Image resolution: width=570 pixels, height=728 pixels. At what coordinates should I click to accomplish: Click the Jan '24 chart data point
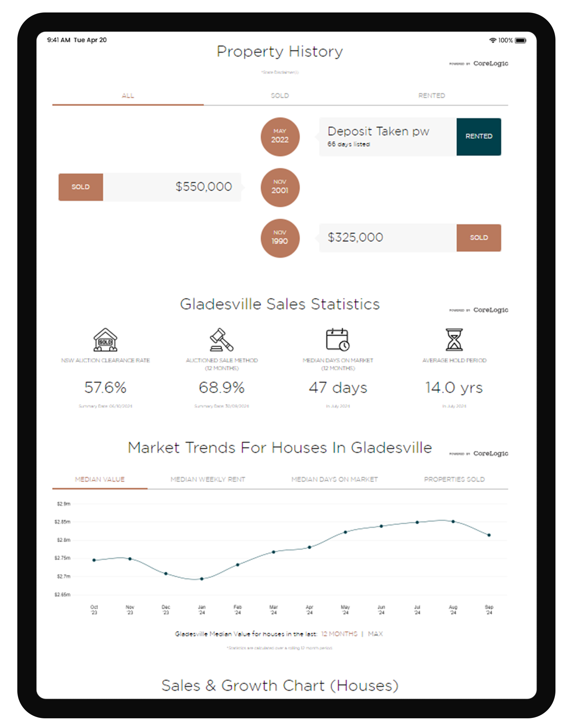click(202, 579)
